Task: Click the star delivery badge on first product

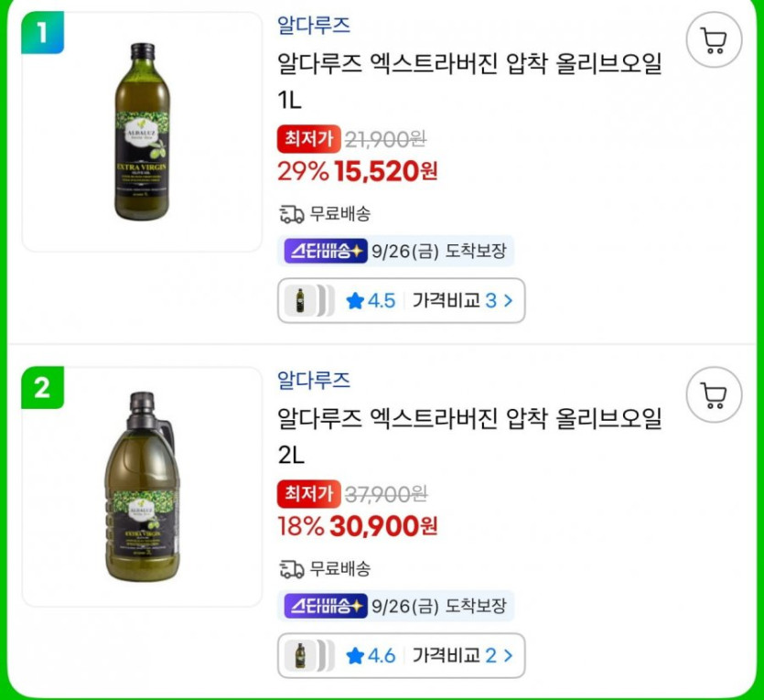Action: pyautogui.click(x=327, y=251)
